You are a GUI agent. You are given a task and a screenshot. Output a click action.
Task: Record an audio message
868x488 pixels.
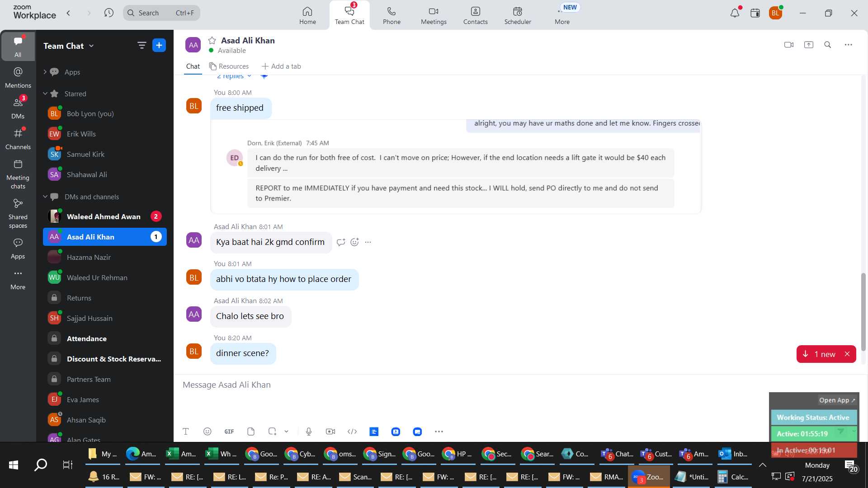309,432
